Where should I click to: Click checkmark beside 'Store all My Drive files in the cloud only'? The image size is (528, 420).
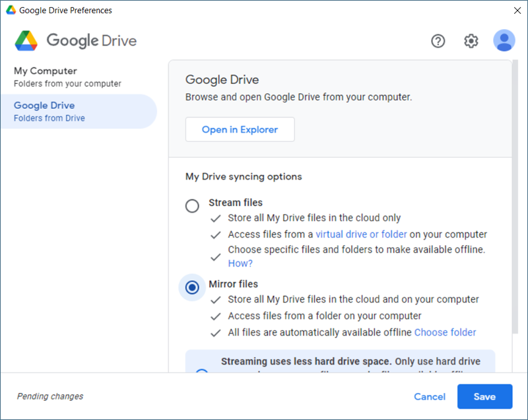216,219
